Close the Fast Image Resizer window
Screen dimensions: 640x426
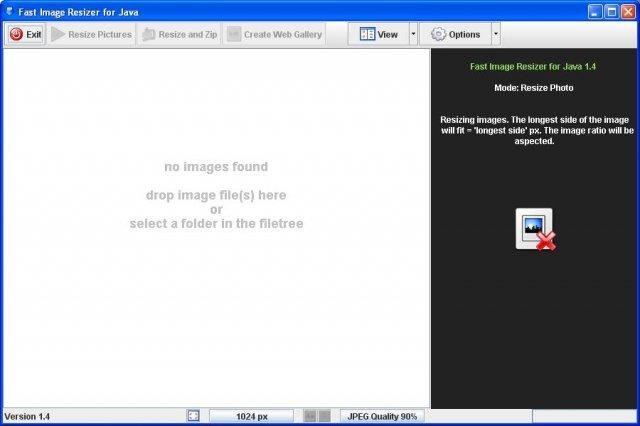tap(628, 12)
